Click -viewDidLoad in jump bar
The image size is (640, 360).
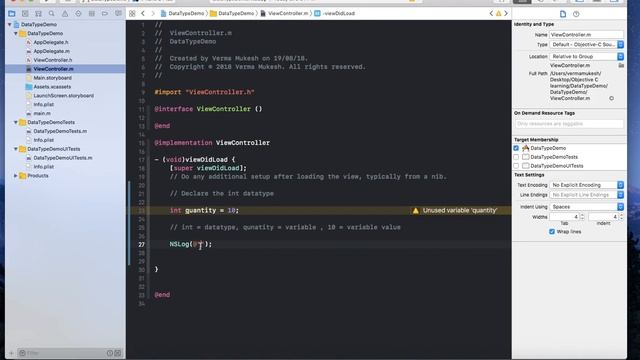(x=334, y=13)
